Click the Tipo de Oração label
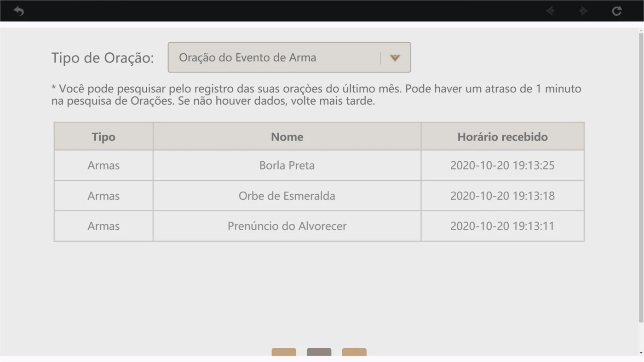Image resolution: width=644 pixels, height=362 pixels. (103, 58)
